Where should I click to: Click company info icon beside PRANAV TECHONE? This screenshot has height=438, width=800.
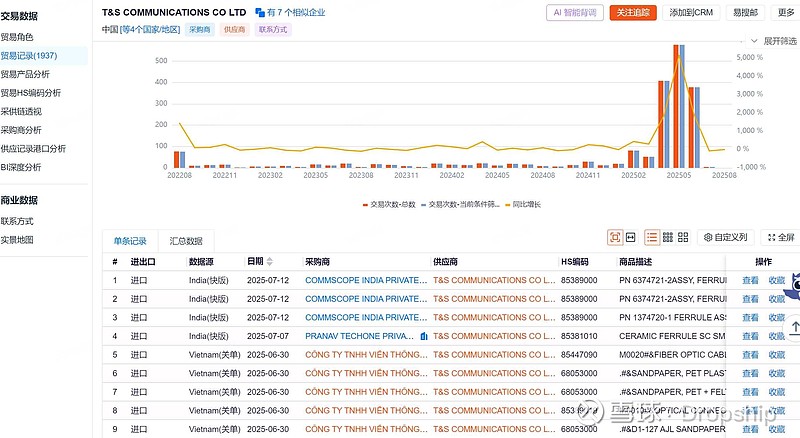click(x=423, y=336)
